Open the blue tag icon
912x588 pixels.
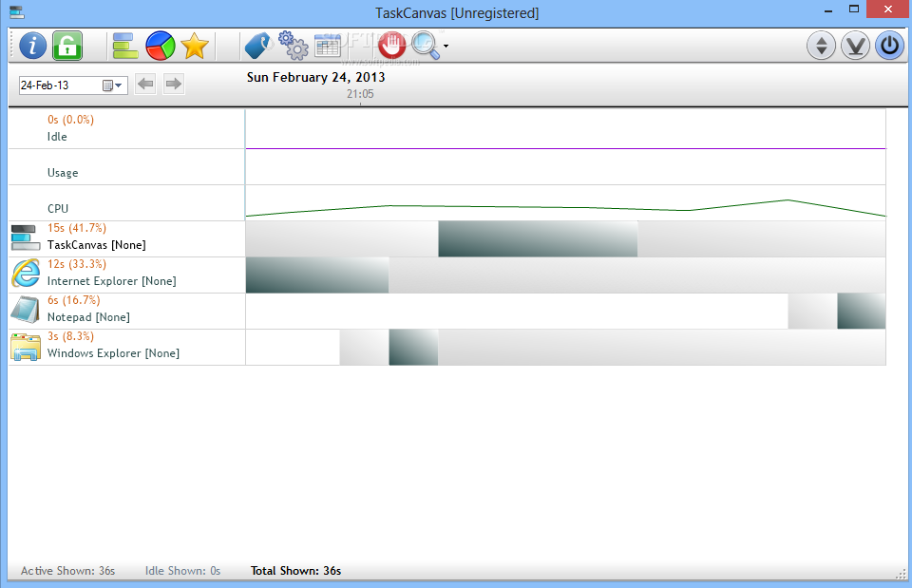(258, 46)
